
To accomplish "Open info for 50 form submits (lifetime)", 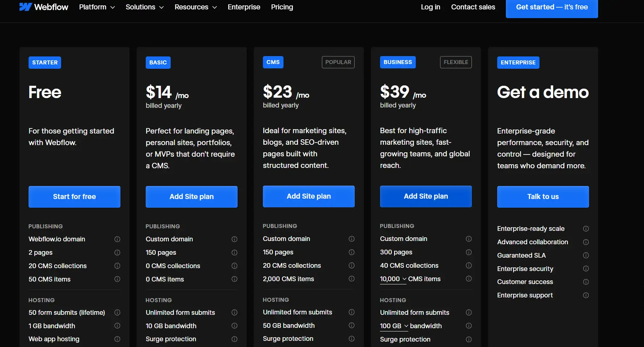I will pos(117,313).
